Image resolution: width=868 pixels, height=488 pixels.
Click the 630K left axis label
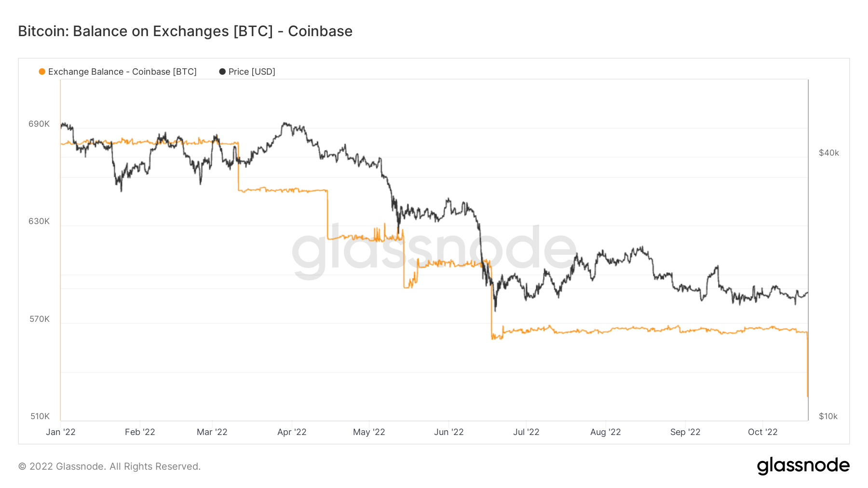coord(39,221)
